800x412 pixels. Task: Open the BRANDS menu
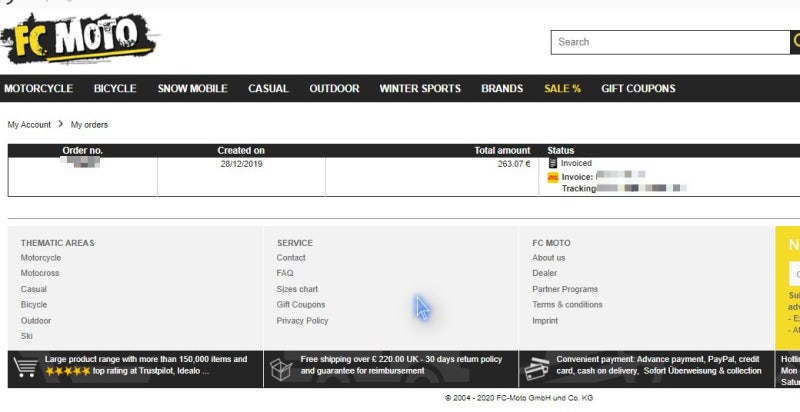tap(502, 88)
